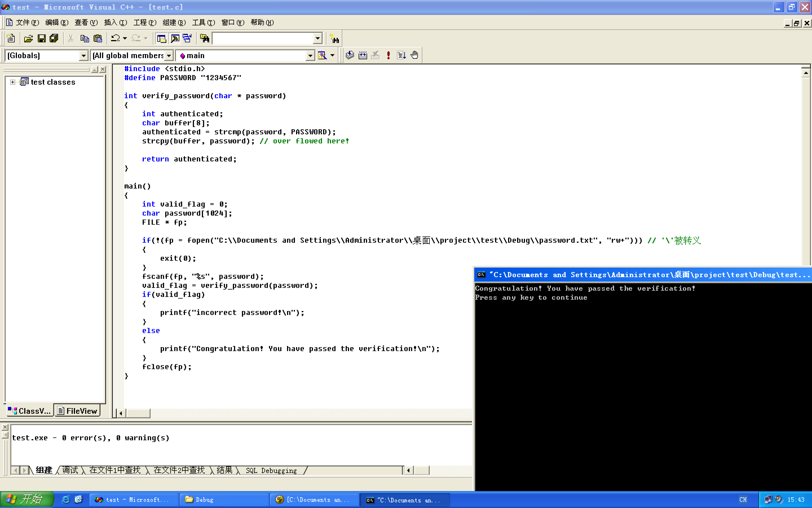Switch to the Debug folder taskbar button
The height and width of the screenshot is (508, 812).
(x=224, y=500)
